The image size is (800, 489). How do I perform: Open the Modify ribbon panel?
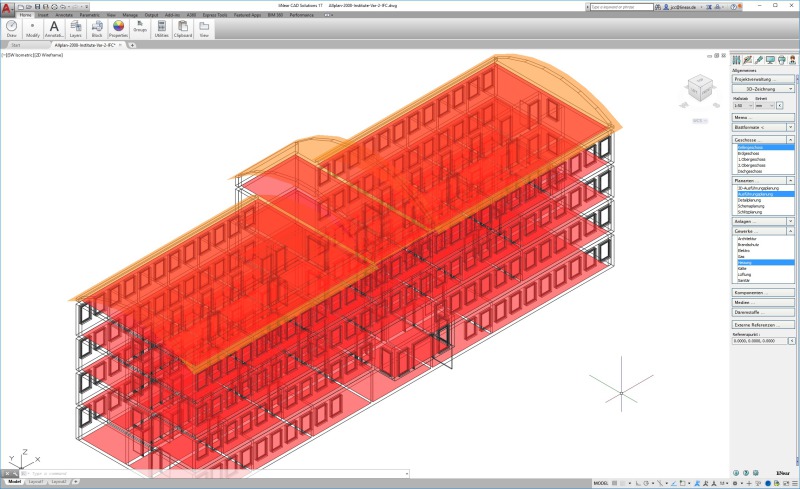pyautogui.click(x=33, y=28)
